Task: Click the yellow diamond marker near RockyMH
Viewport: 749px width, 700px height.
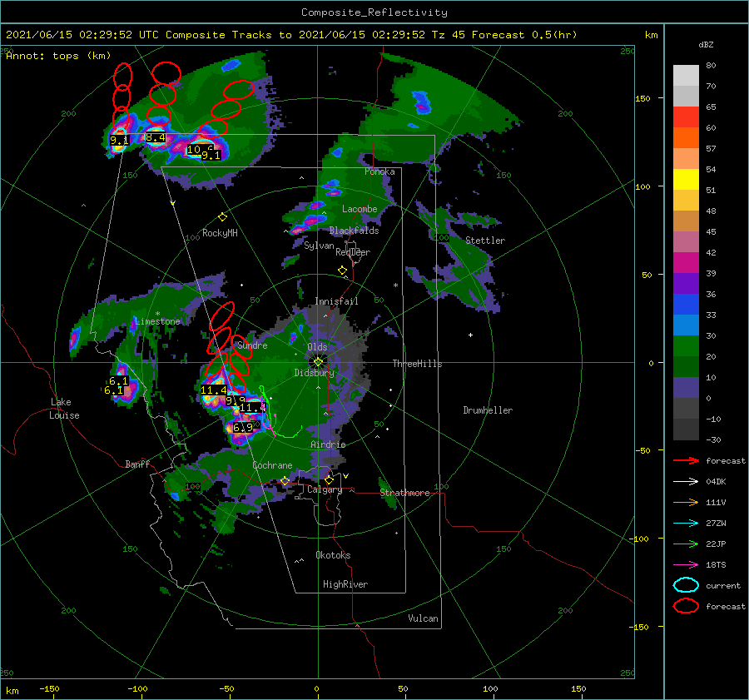Action: pos(222,217)
